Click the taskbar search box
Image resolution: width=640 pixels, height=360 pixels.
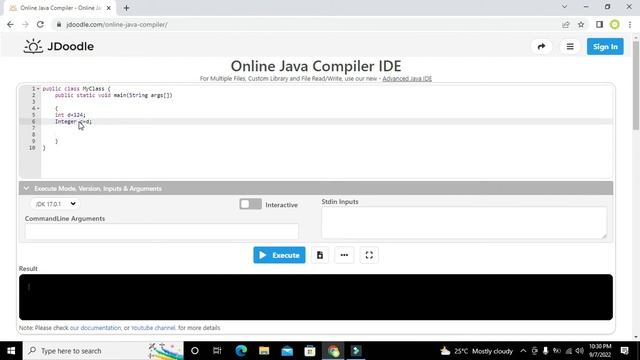click(103, 351)
